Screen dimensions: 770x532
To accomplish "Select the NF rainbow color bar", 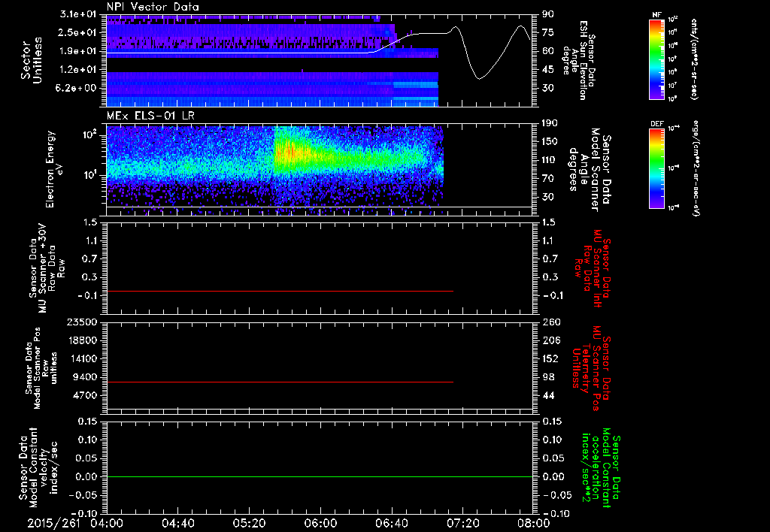I will (x=657, y=59).
